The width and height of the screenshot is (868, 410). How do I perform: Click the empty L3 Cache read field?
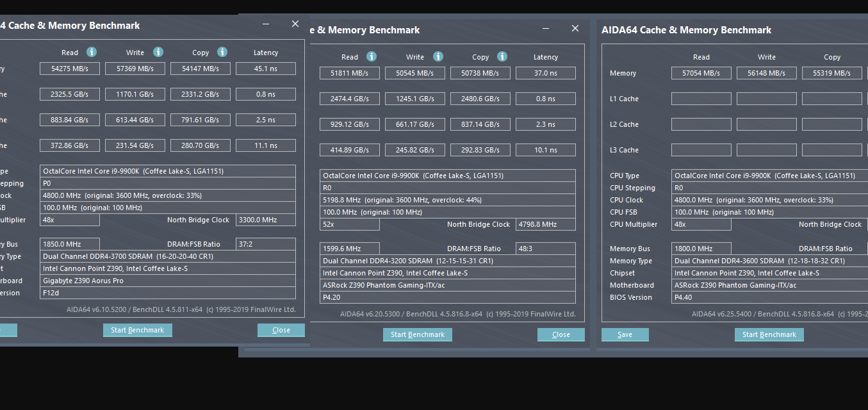[x=701, y=150]
